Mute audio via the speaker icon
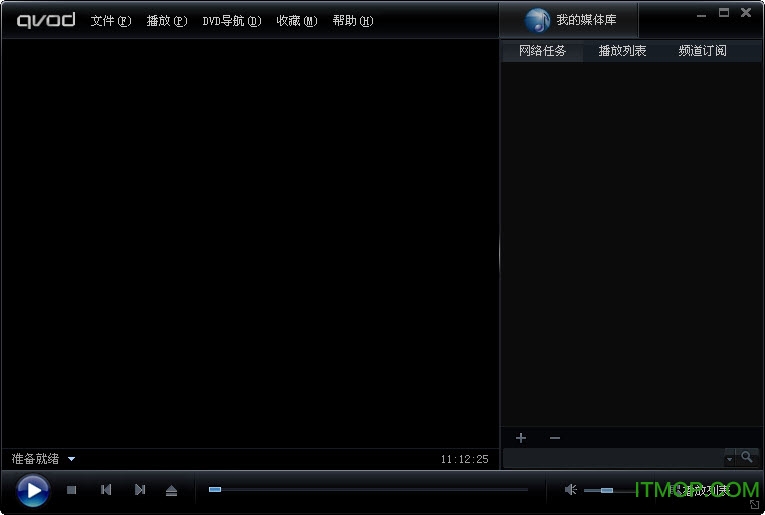765x515 pixels. [570, 490]
